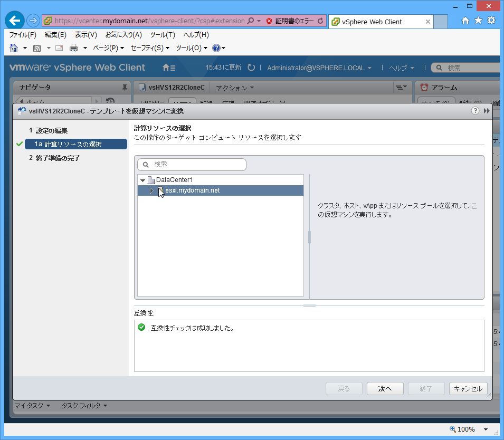The width and height of the screenshot is (504, 440).
Task: Close the vSphere Web Client browser tab
Action: (428, 22)
